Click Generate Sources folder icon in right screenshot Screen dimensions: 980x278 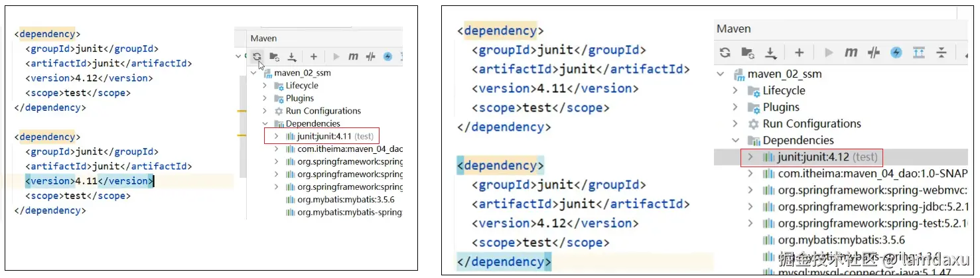coord(748,52)
